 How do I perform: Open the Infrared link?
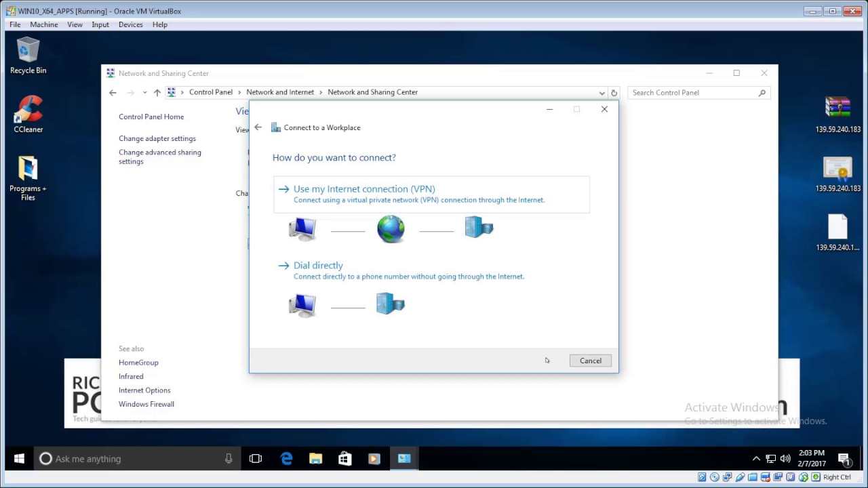click(x=131, y=376)
